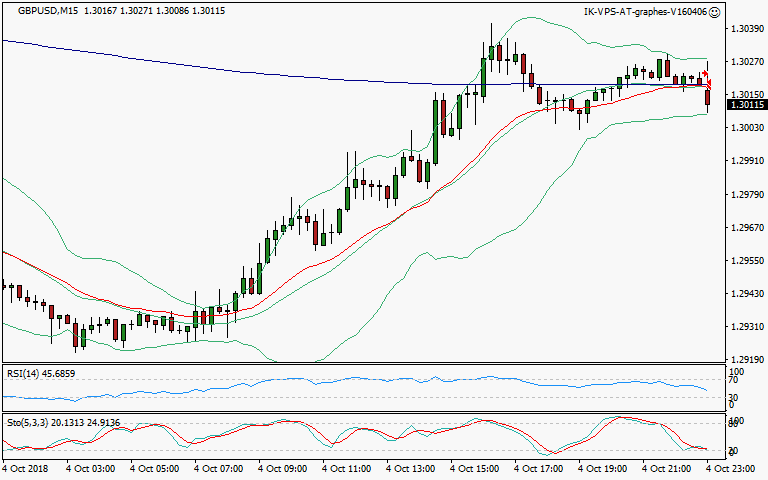Click the 4 Oct 23:00 time axis label

pyautogui.click(x=731, y=467)
